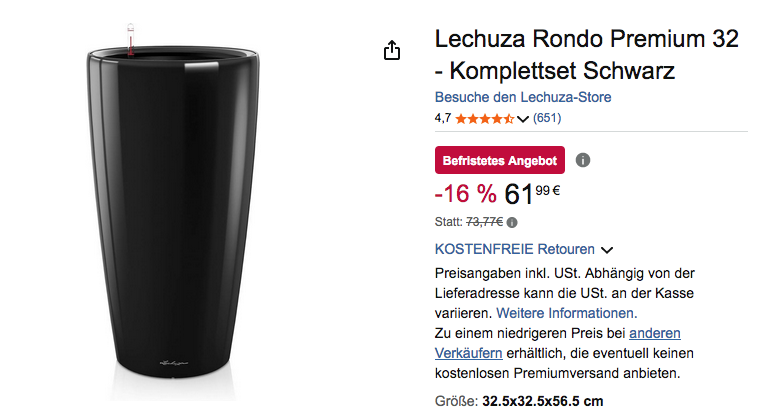Click the star rating icons

click(x=485, y=118)
